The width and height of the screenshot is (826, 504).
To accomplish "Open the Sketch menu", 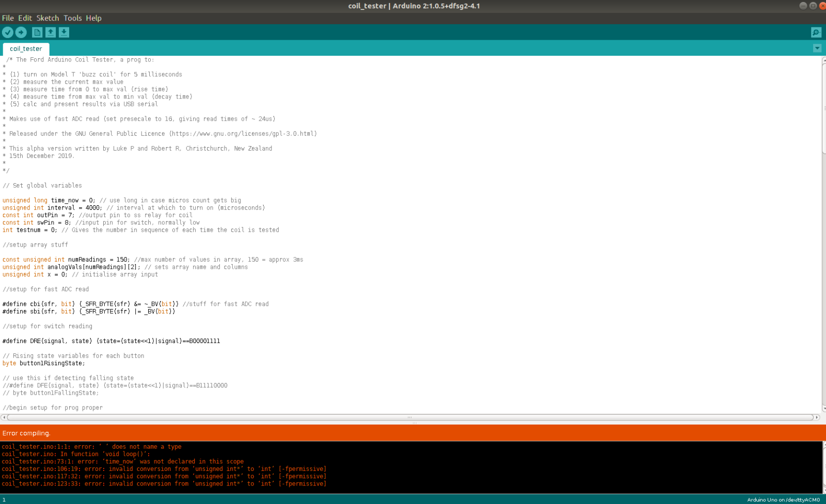I will pos(47,18).
